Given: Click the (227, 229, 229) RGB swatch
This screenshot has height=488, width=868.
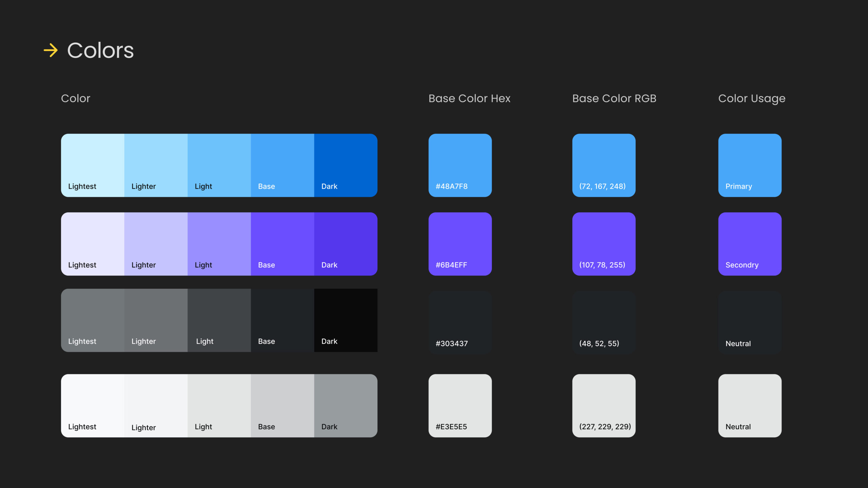Looking at the screenshot, I should click(604, 406).
